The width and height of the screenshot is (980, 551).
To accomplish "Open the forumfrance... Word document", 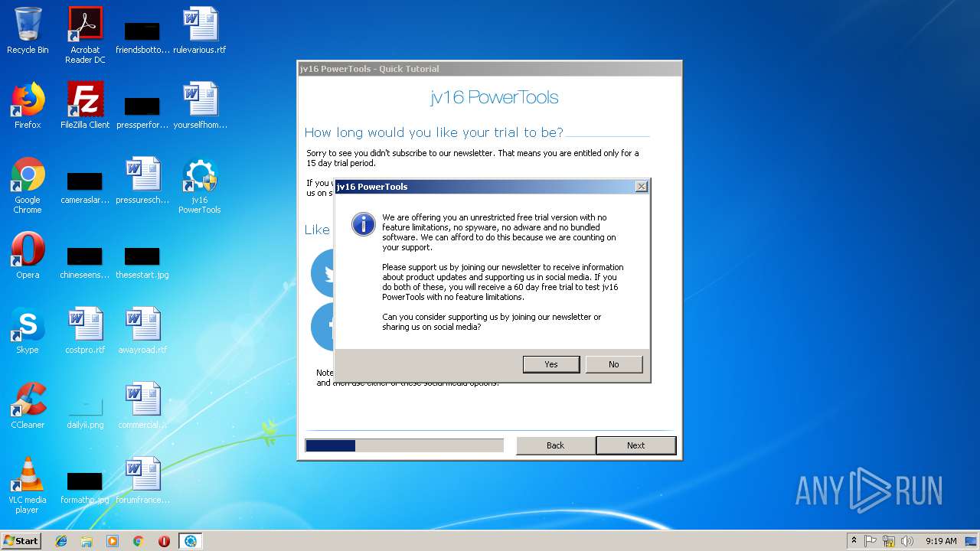I will coord(142,481).
